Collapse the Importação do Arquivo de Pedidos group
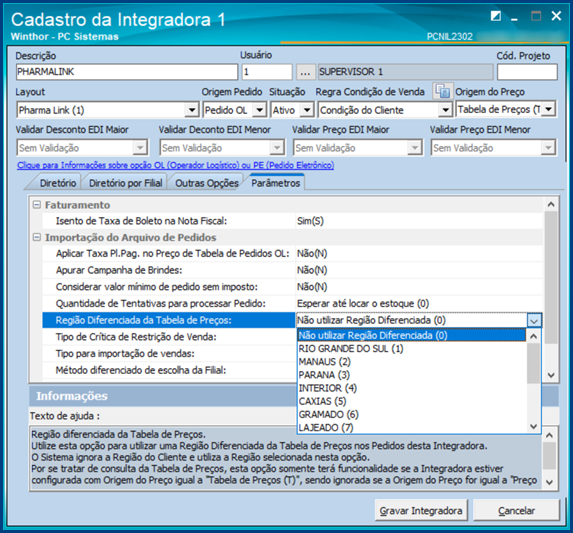Viewport: 573px width, 533px height. 37,237
